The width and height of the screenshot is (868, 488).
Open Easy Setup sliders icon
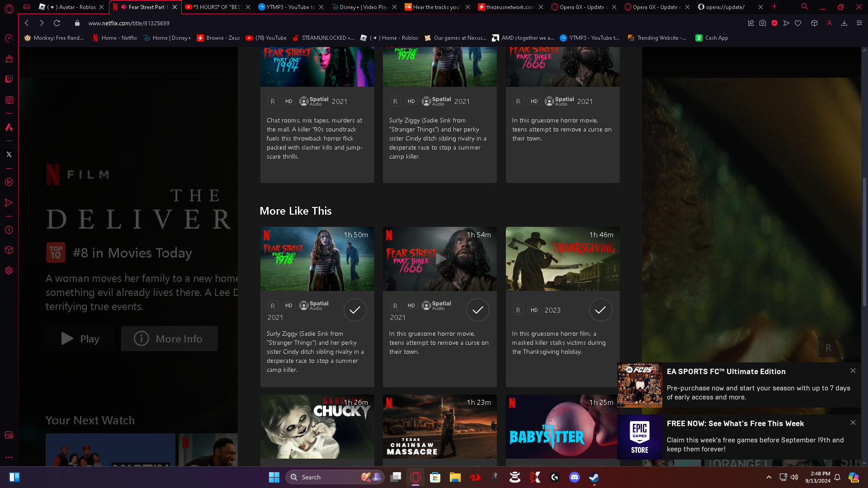(859, 23)
